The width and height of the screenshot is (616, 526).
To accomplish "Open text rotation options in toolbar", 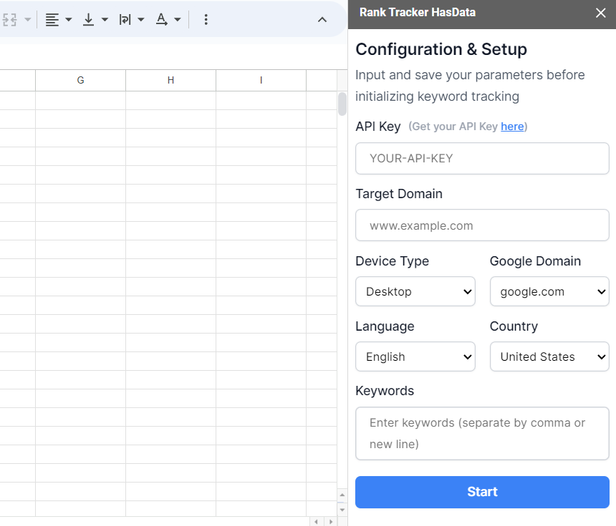I will [168, 20].
